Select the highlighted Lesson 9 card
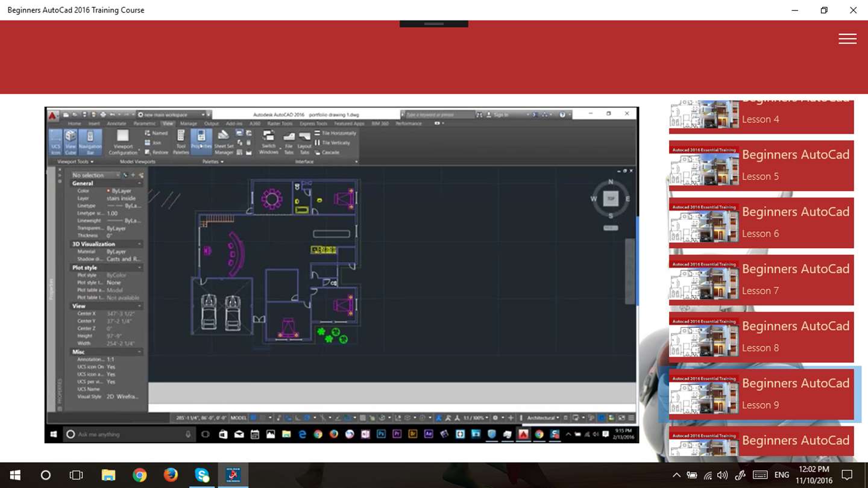868x488 pixels. 761,395
